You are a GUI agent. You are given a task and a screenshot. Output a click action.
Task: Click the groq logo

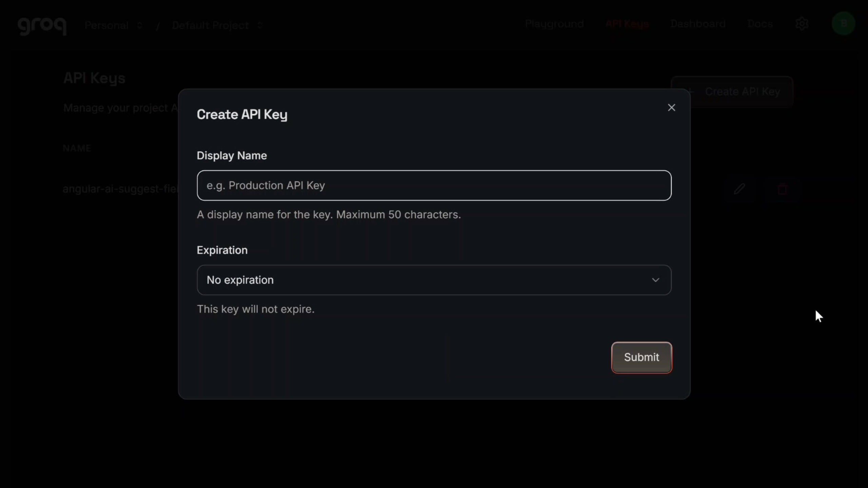coord(42,26)
